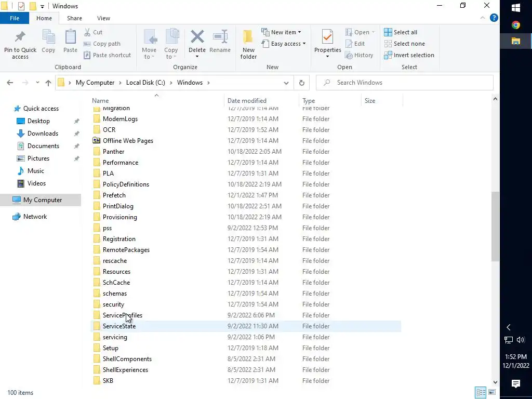
Task: Select Quick access in navigation pane
Action: [x=41, y=109]
